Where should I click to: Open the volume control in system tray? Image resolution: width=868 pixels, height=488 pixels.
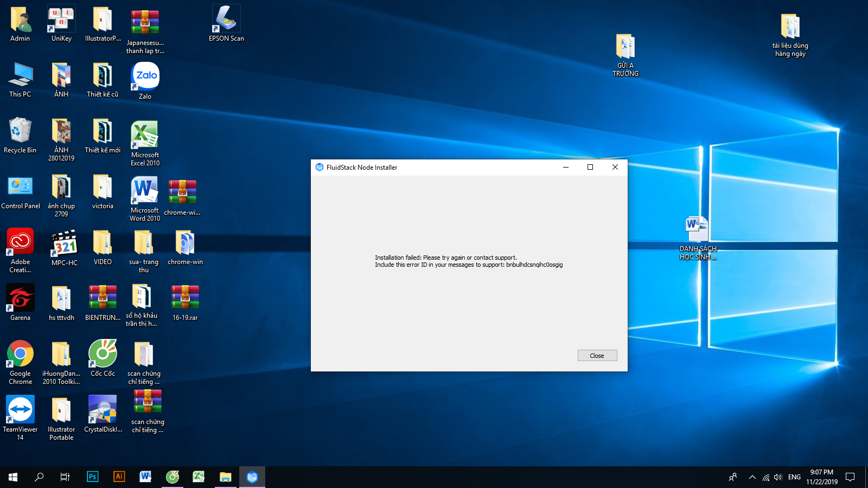778,477
